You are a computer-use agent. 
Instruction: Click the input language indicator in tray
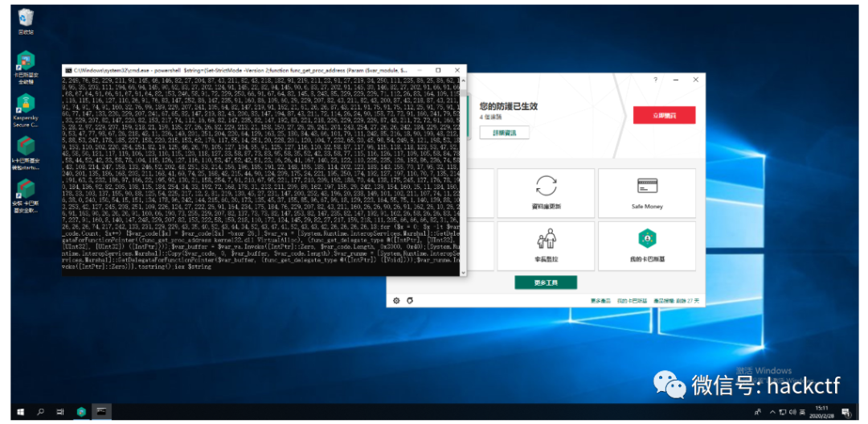tap(800, 412)
